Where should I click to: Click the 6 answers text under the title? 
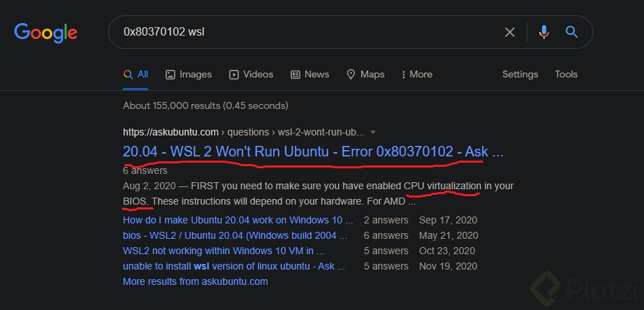point(145,170)
